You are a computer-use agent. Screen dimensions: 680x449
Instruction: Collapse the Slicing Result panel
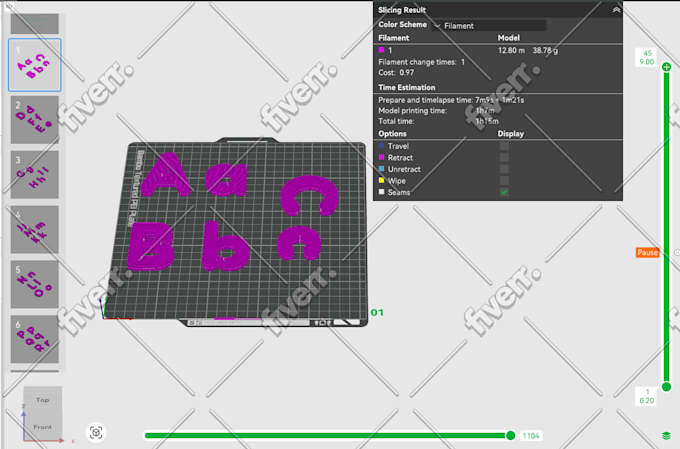pos(616,10)
